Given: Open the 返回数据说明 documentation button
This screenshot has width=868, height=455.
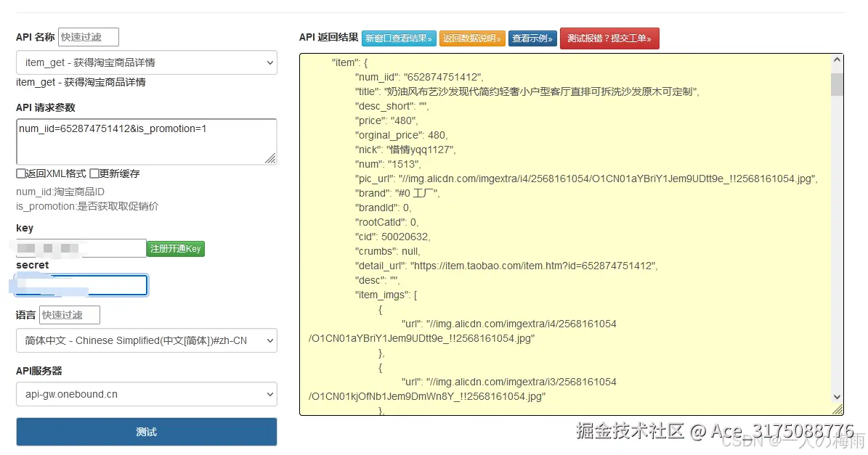Looking at the screenshot, I should tap(472, 38).
